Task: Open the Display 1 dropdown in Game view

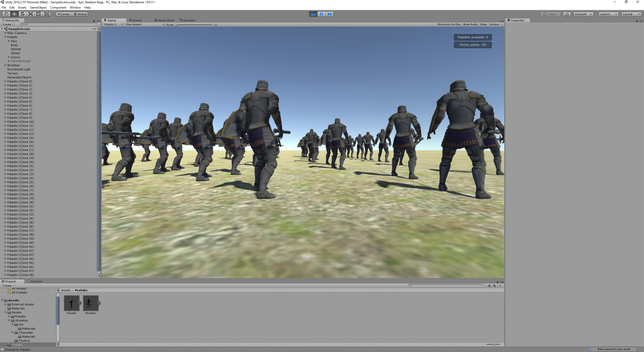Action: coord(113,24)
